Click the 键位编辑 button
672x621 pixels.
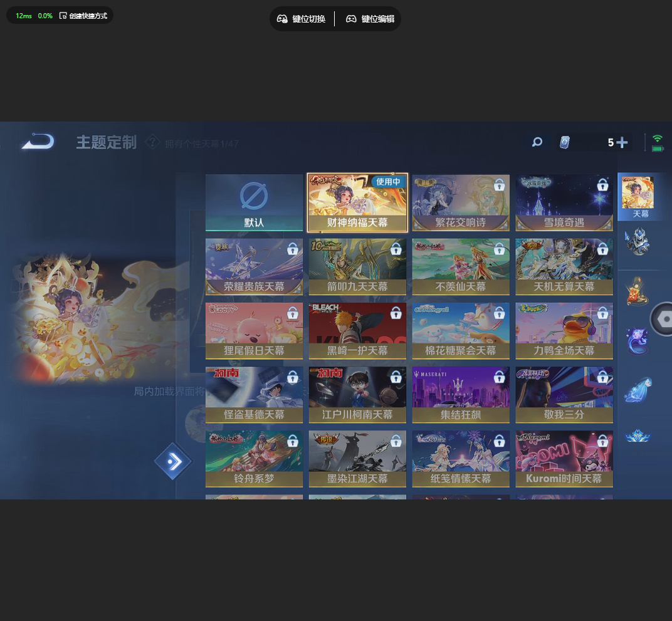370,19
